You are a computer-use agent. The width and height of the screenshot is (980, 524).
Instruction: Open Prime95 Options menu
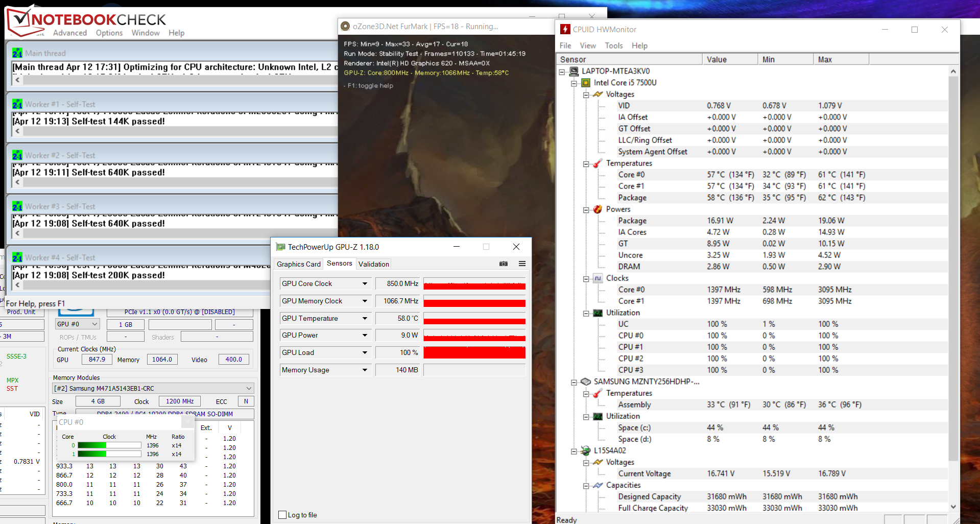pyautogui.click(x=109, y=33)
